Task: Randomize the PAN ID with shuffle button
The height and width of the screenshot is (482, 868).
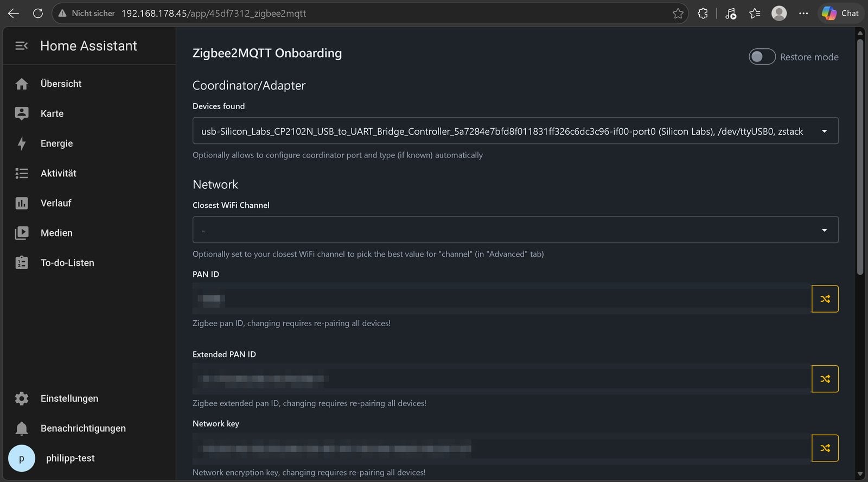Action: (x=825, y=299)
